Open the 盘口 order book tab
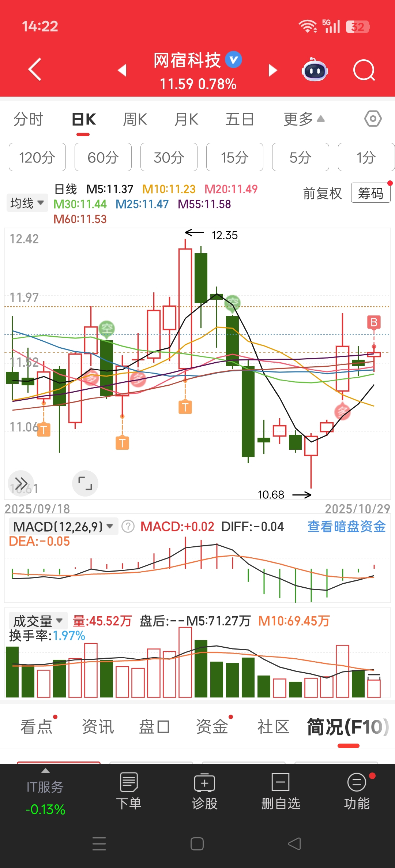Image resolution: width=395 pixels, height=868 pixels. click(154, 727)
